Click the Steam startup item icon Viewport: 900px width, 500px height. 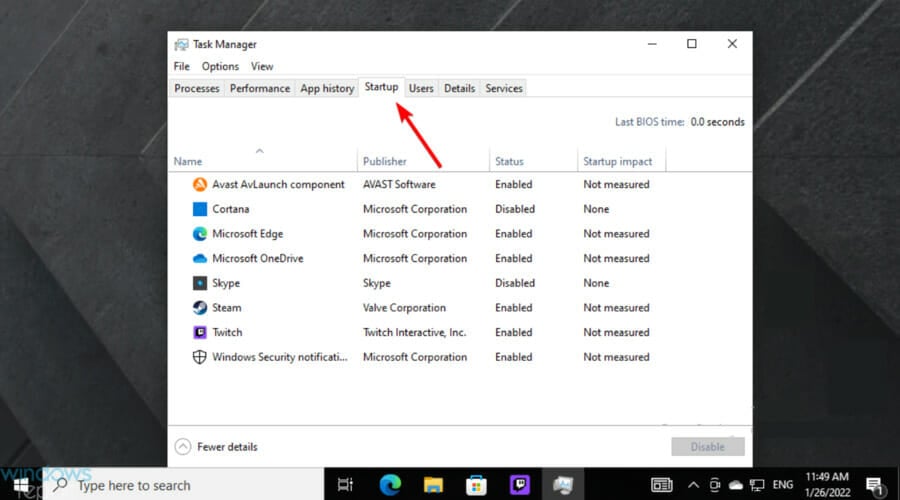point(200,308)
